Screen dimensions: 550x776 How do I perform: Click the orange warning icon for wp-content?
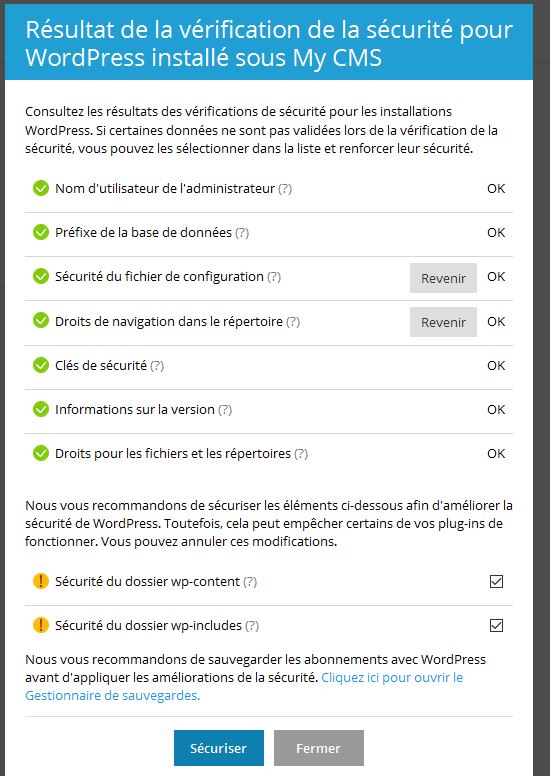(x=41, y=581)
